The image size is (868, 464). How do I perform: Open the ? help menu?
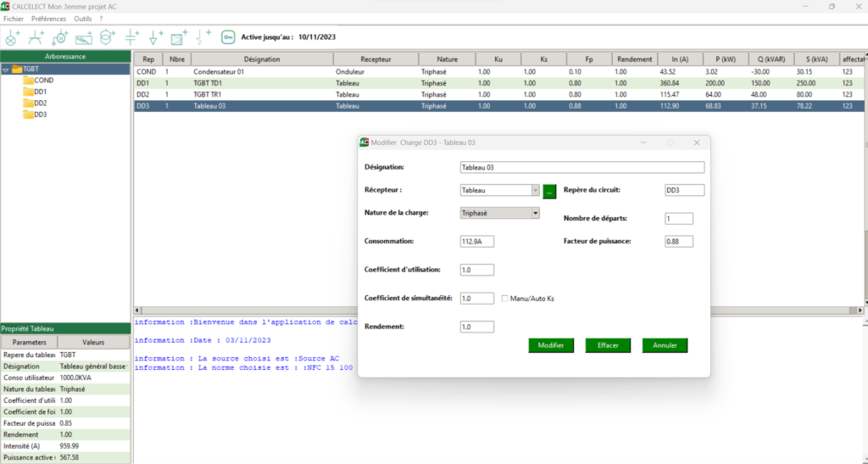click(102, 19)
